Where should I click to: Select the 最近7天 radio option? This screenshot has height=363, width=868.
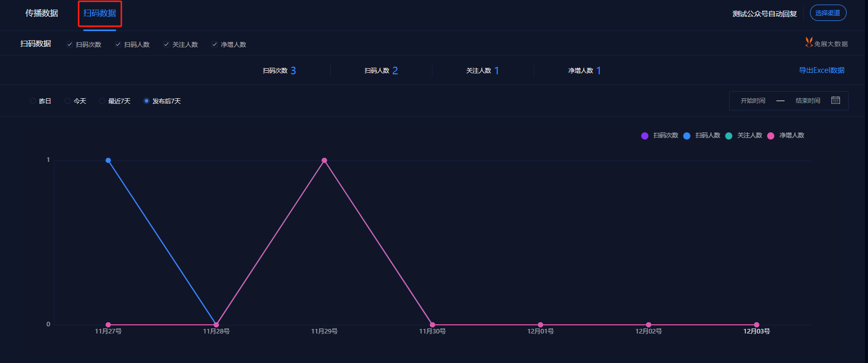pos(102,101)
